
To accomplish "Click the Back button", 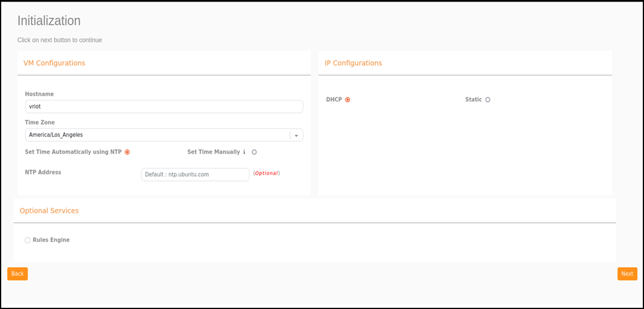I will pyautogui.click(x=17, y=274).
